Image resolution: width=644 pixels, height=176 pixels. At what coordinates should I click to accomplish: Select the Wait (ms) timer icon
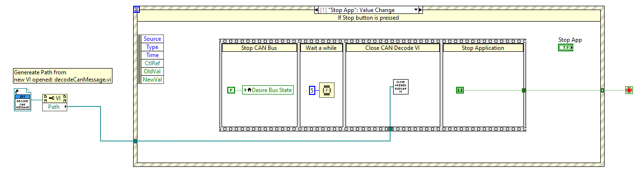tap(326, 90)
